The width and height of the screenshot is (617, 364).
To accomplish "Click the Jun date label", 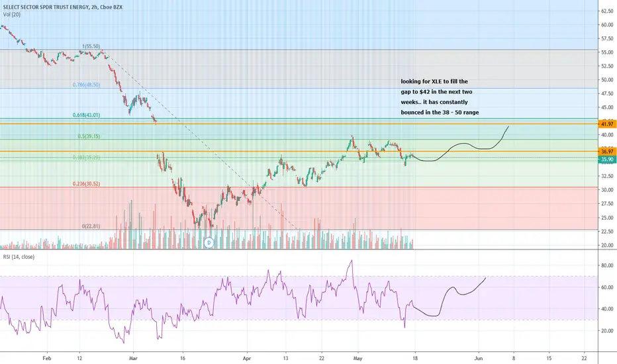I will point(479,359).
